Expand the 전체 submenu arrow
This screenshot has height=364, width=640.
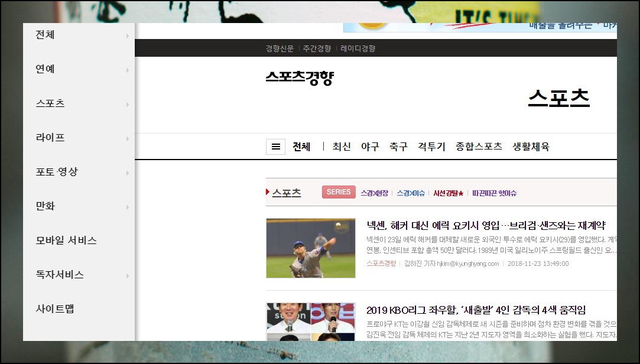click(x=128, y=36)
